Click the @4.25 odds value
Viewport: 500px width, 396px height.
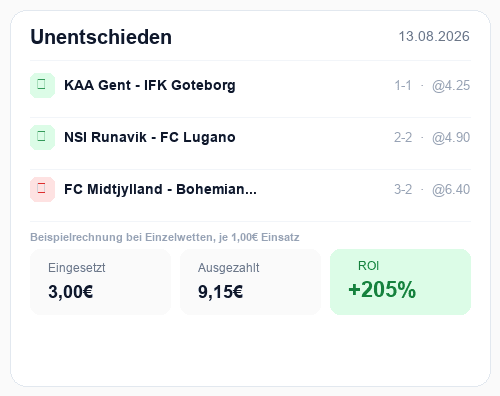pyautogui.click(x=451, y=86)
